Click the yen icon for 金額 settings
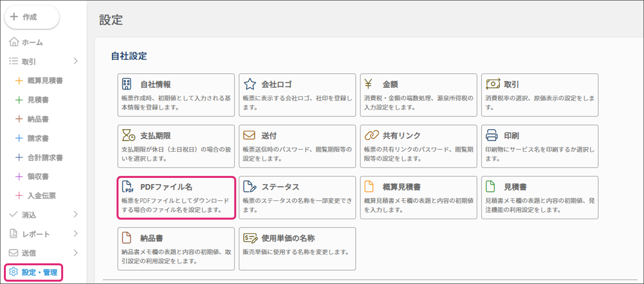This screenshot has height=284, width=644. click(x=368, y=84)
